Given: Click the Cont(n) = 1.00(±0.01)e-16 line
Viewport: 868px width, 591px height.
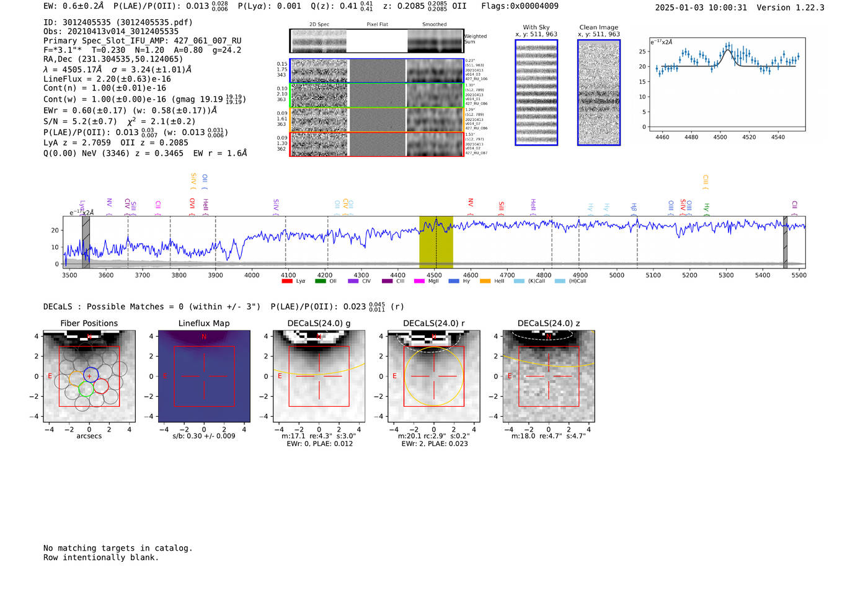Looking at the screenshot, I should [x=105, y=88].
